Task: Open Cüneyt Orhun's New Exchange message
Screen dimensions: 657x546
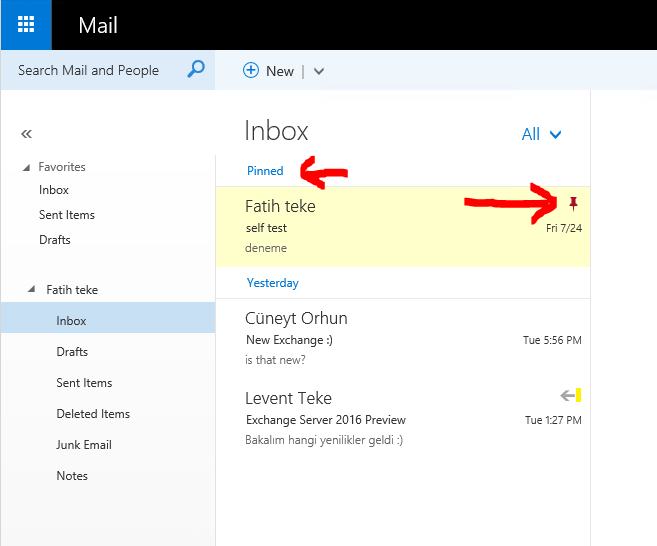Action: coord(403,339)
